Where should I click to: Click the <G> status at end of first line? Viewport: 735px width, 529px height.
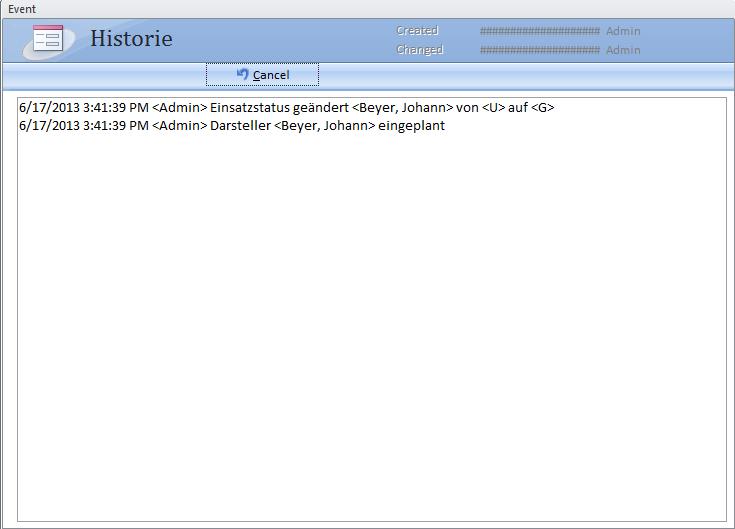[542, 107]
